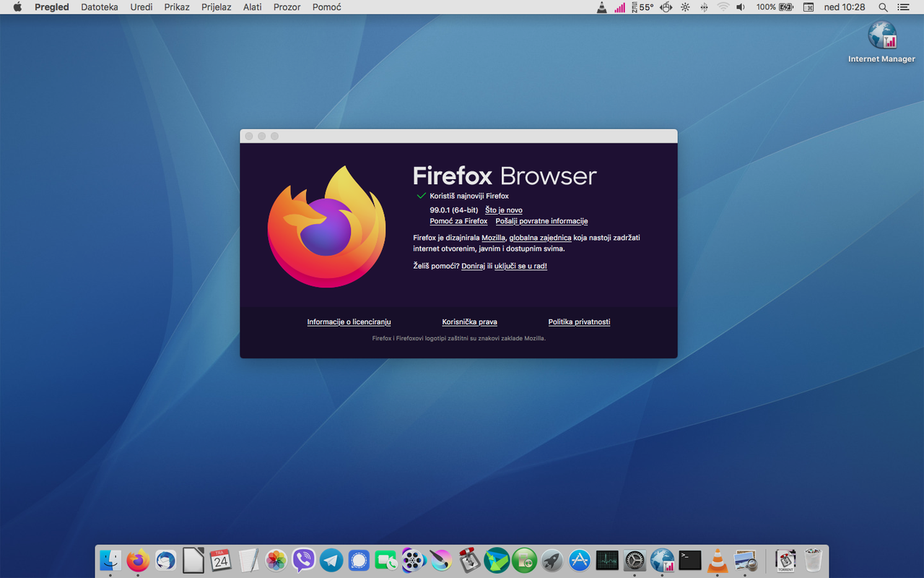The height and width of the screenshot is (578, 924).
Task: Launch Photos from the dock
Action: (276, 560)
